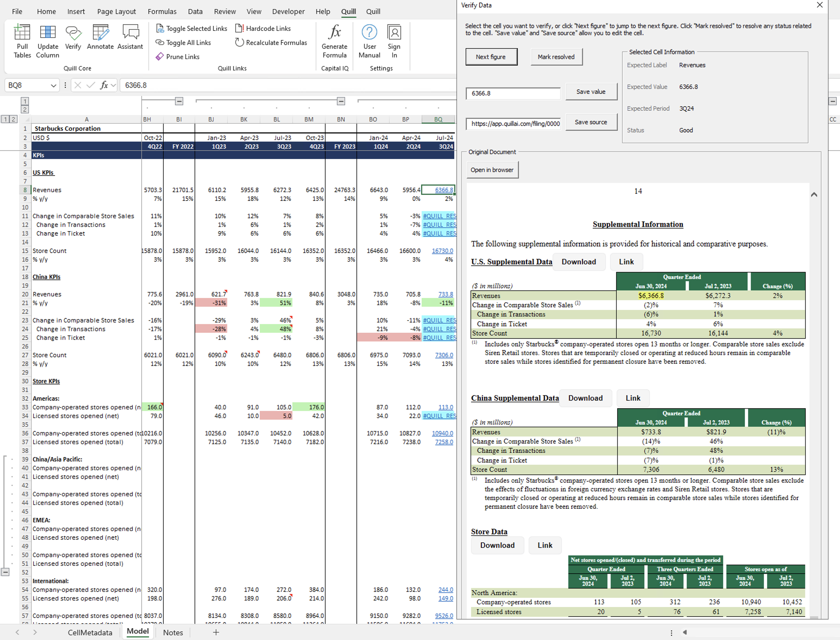Screen dimensions: 840x640
Task: Collapse the row group at row 52
Action: click(5, 572)
